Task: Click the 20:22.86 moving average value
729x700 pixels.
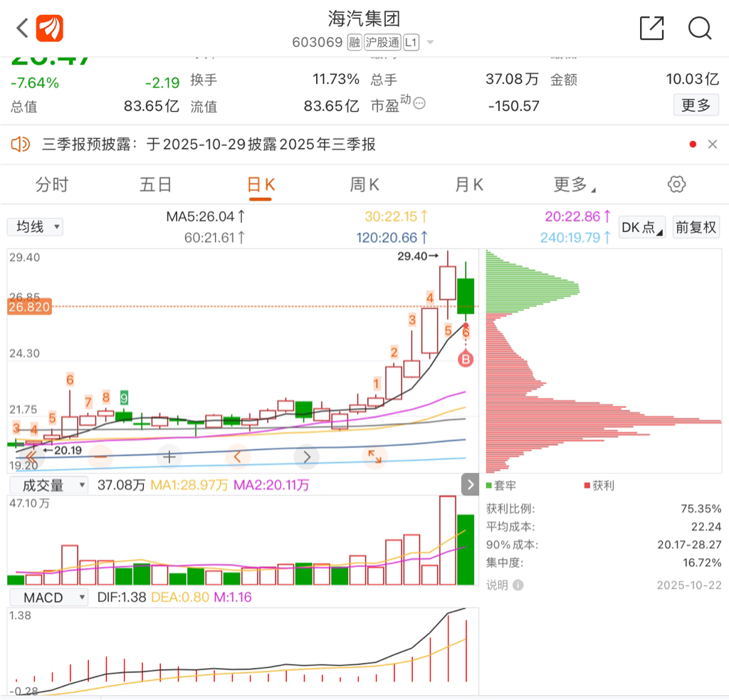Action: pyautogui.click(x=577, y=216)
